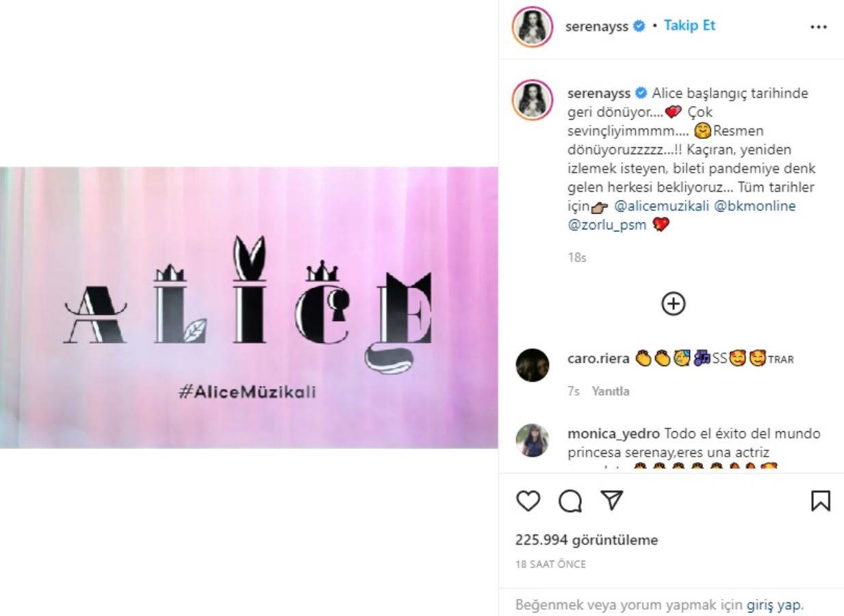Viewport: 844px width, 616px height.
Task: Open caro.riera profile avatar
Action: (532, 365)
